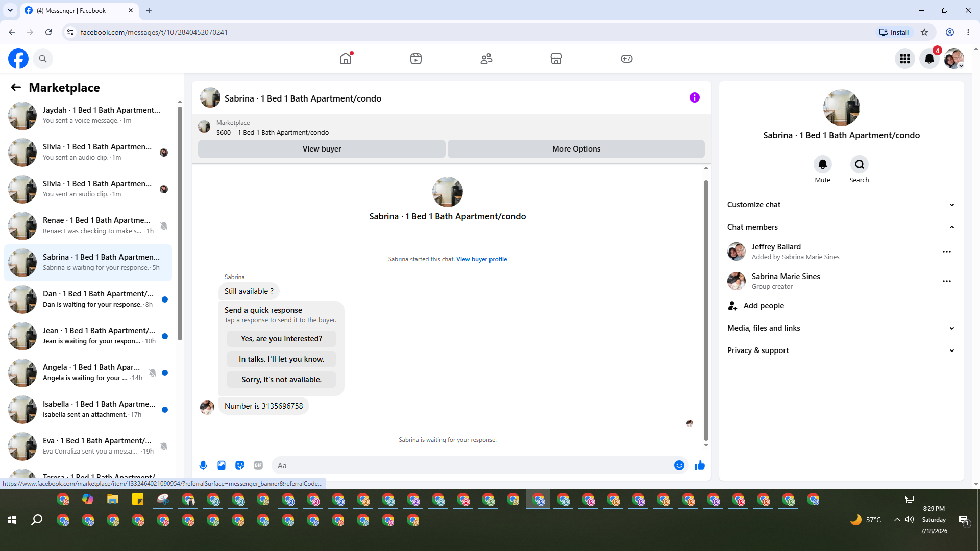Click the conversation list scrollbar

coord(180,222)
